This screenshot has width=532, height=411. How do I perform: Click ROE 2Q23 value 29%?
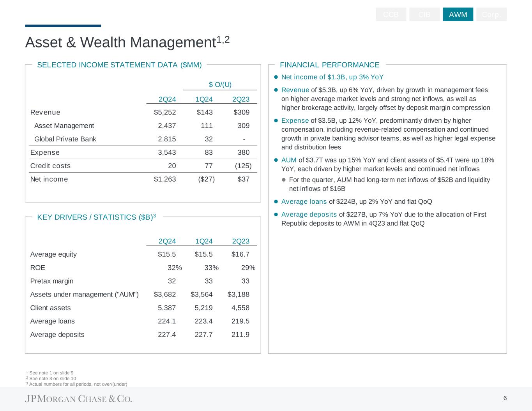248,268
